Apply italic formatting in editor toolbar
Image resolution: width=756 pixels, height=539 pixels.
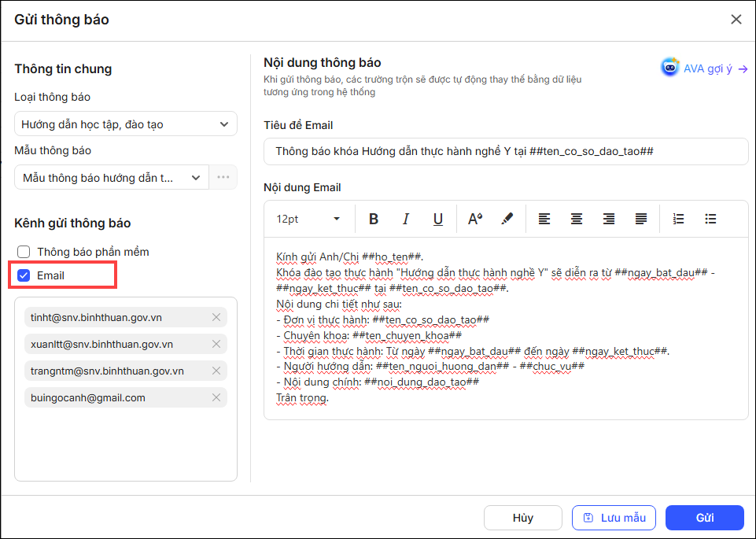point(406,220)
